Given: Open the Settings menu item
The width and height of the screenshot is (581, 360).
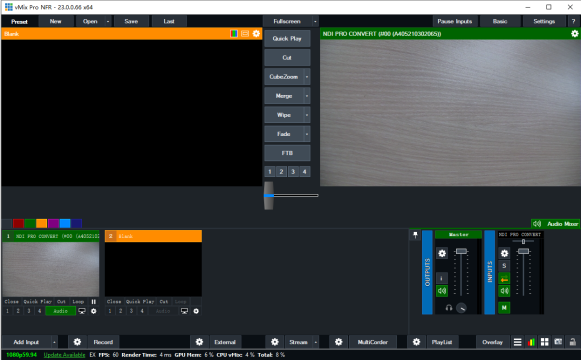Looking at the screenshot, I should coord(544,21).
